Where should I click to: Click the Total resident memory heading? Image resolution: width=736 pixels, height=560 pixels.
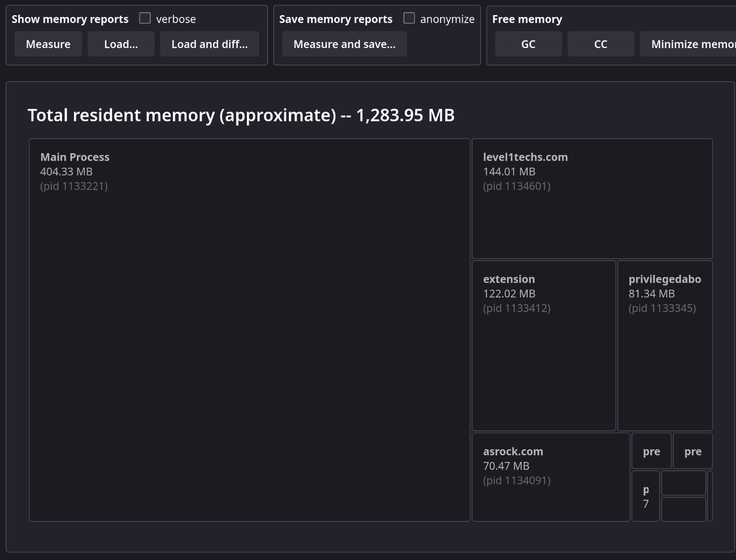pos(241,115)
